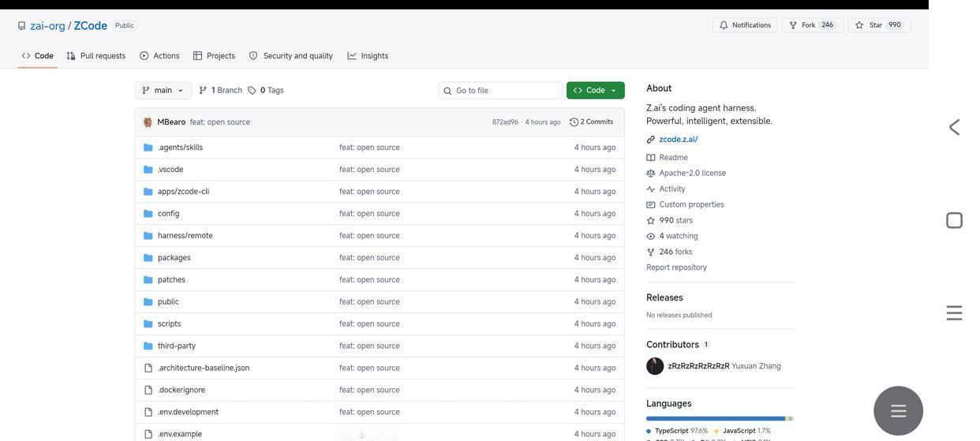Screen dimensions: 980x441
Task: View the 2 Commits history
Action: point(592,122)
